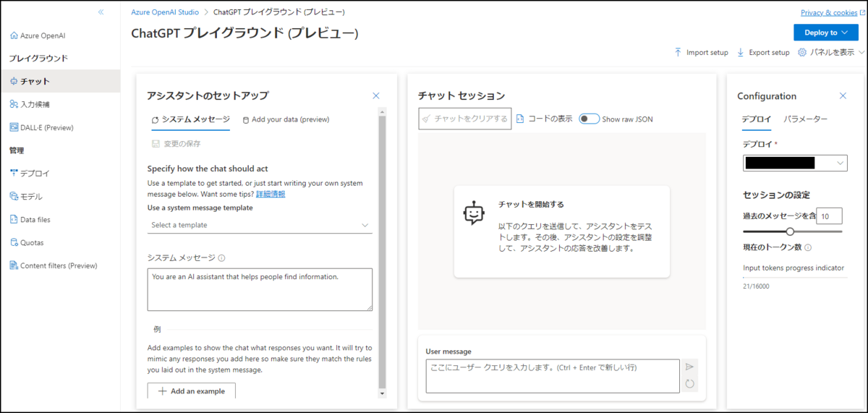This screenshot has width=868, height=413.
Task: Click the 21/16000 token count text
Action: [756, 286]
